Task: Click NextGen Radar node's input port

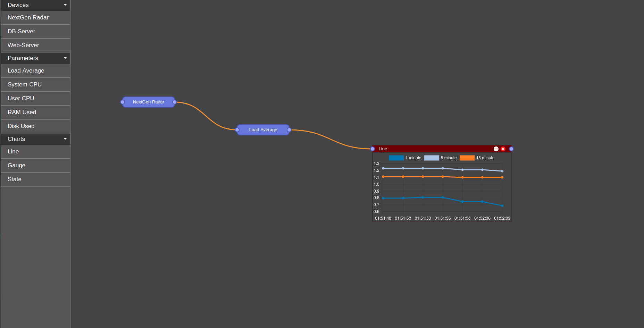Action: tap(123, 102)
